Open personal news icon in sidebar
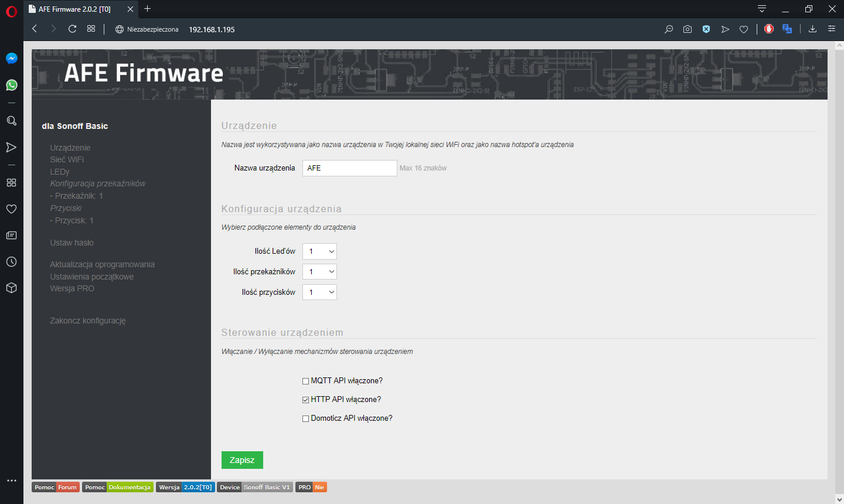This screenshot has width=844, height=504. [11, 235]
